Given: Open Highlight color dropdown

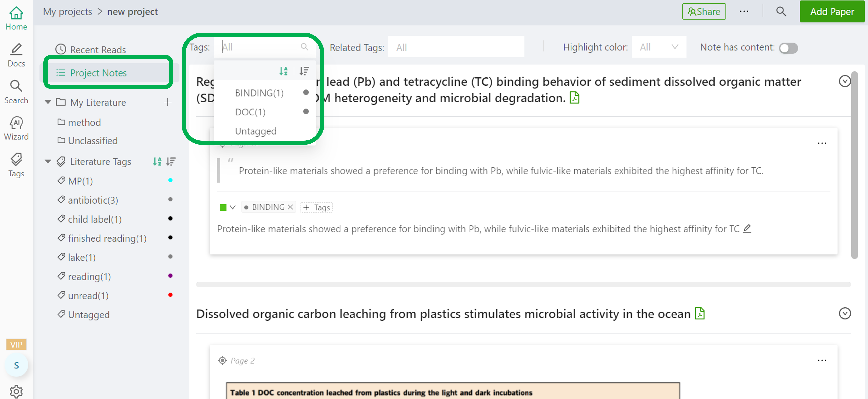Looking at the screenshot, I should pos(659,47).
